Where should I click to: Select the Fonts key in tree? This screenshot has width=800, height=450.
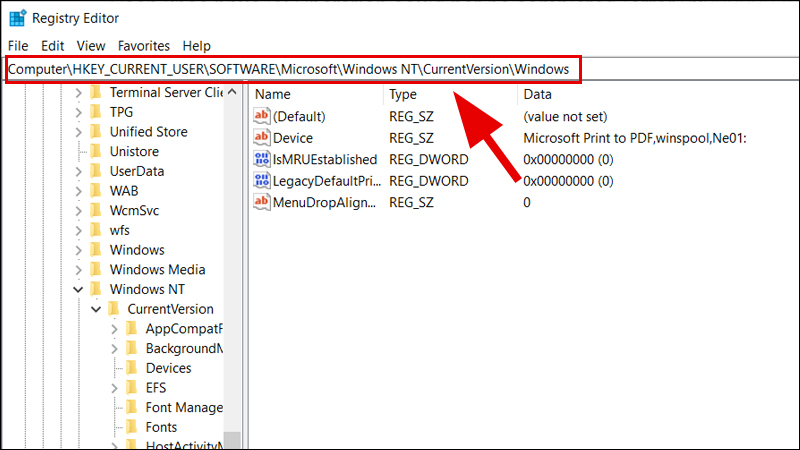[161, 427]
